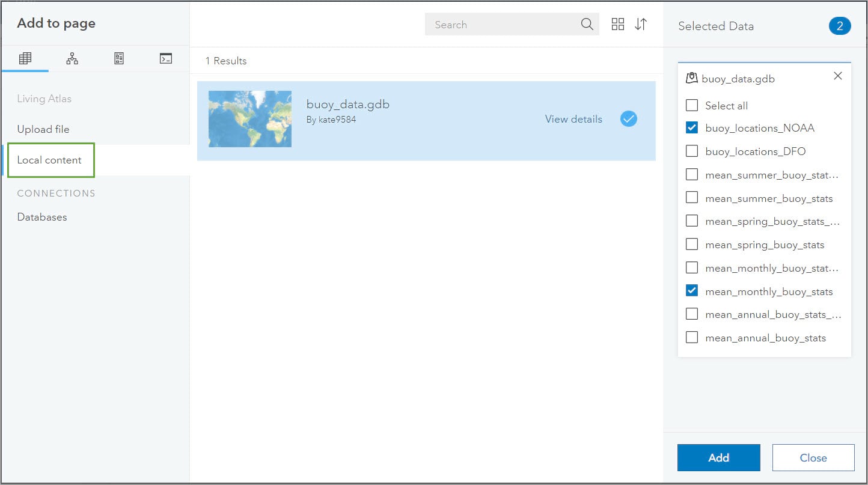
Task: Open the Upload file section
Action: [43, 129]
